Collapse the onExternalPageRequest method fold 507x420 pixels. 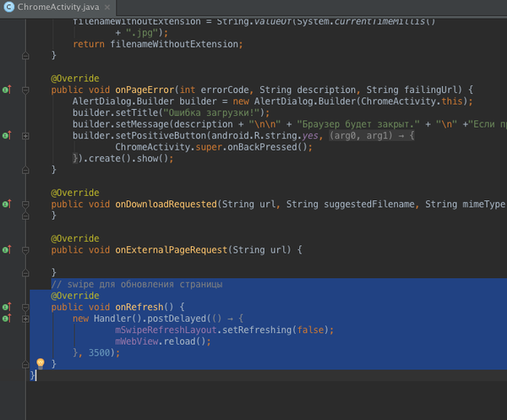click(25, 249)
